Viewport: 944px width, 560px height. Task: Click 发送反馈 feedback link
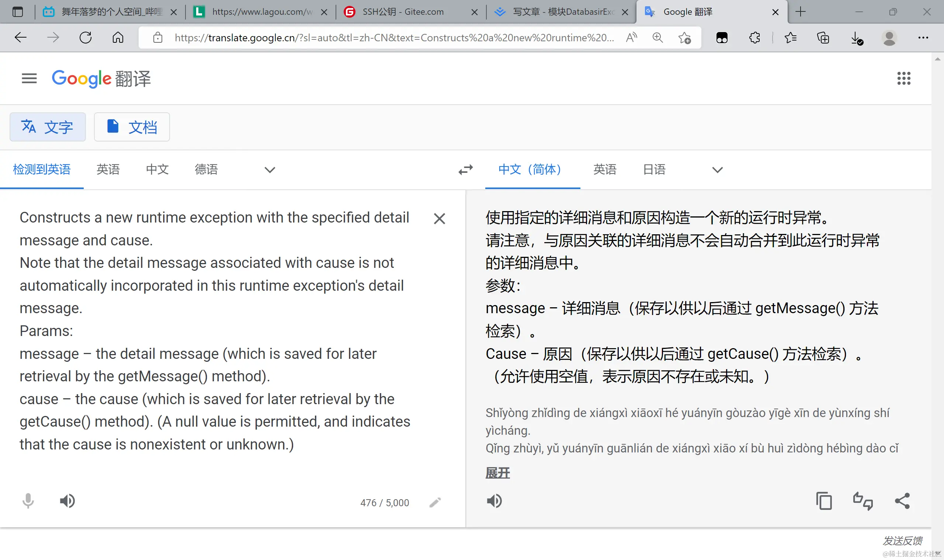902,540
